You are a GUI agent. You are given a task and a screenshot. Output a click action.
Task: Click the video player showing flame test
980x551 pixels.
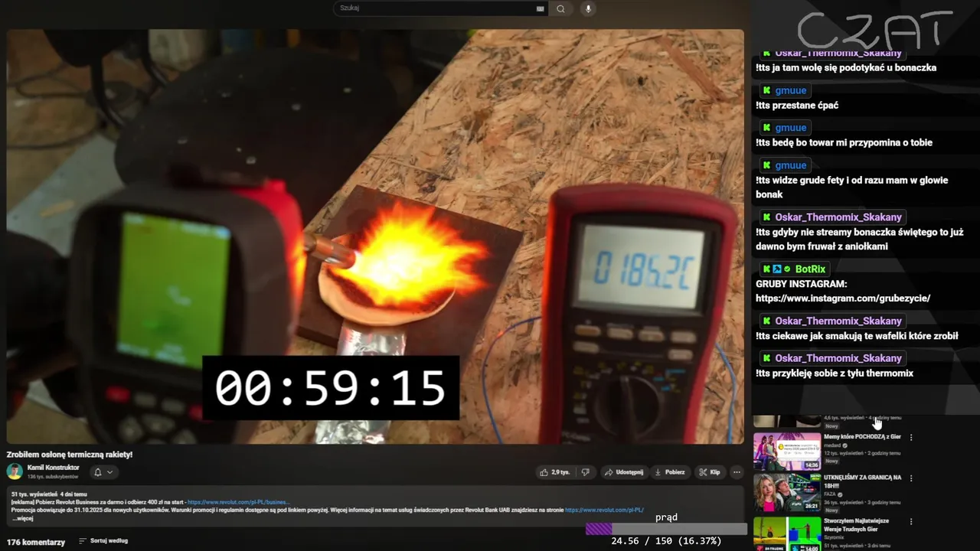(x=375, y=236)
